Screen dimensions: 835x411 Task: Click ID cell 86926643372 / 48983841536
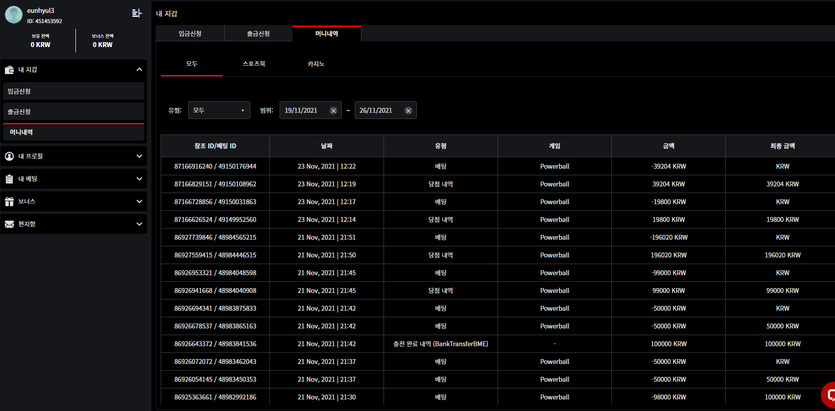pos(215,344)
